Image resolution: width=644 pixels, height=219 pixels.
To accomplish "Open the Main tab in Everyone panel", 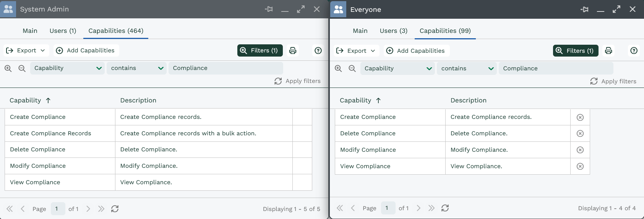I will pyautogui.click(x=360, y=31).
